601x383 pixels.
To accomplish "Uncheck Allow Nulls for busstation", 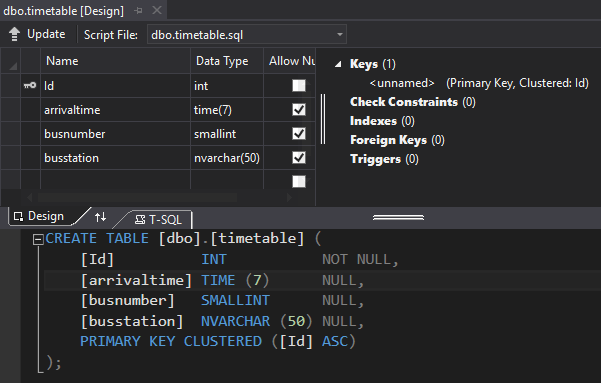I will [299, 158].
